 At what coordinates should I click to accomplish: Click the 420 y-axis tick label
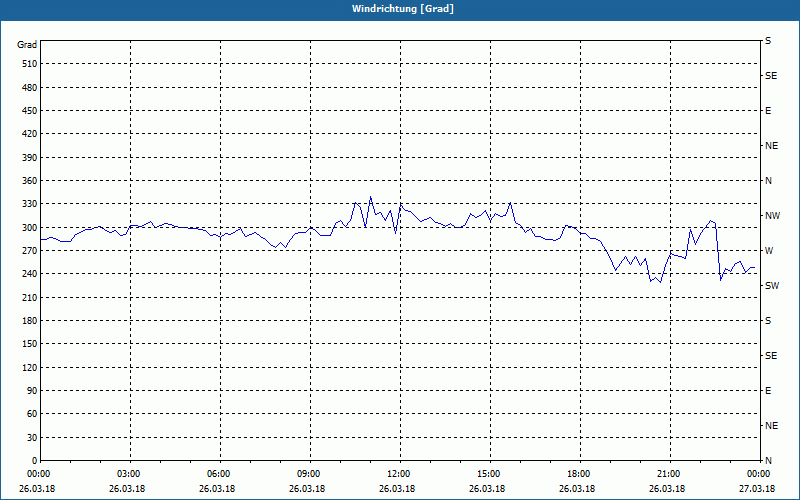tap(30, 134)
